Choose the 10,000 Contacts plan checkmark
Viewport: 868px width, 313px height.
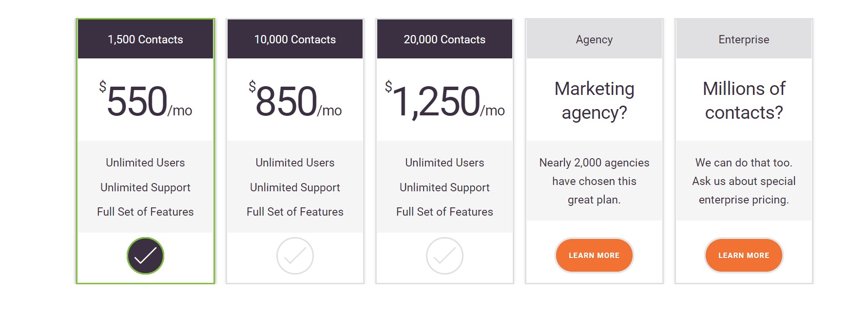click(295, 256)
